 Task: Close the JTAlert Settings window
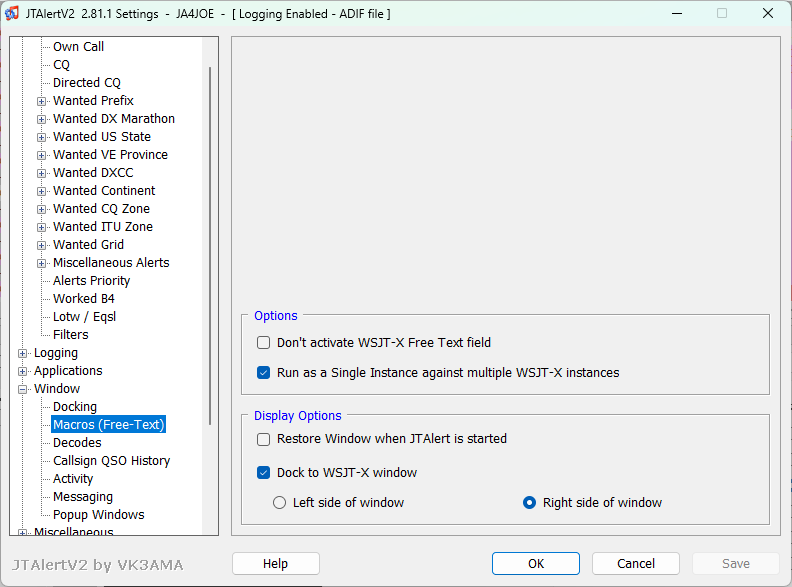pyautogui.click(x=768, y=14)
